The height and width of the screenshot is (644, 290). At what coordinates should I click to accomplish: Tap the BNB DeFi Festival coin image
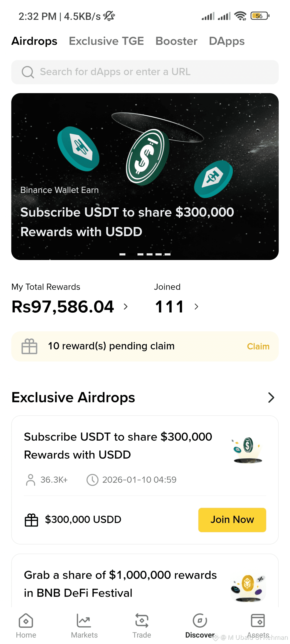[248, 588]
